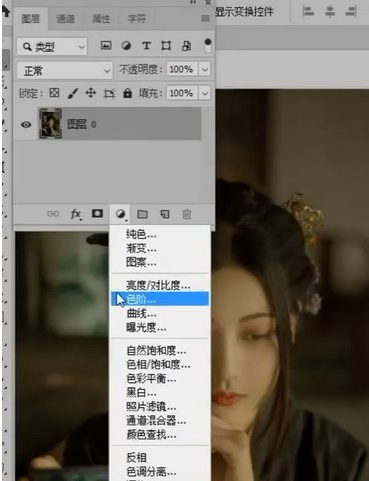Open the fx layer style button

(x=76, y=214)
